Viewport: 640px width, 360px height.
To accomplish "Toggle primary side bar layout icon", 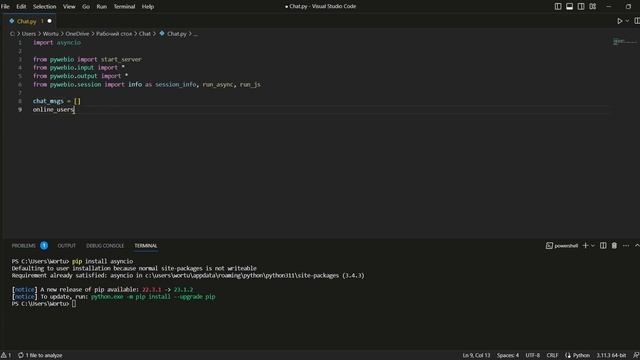I will click(558, 7).
